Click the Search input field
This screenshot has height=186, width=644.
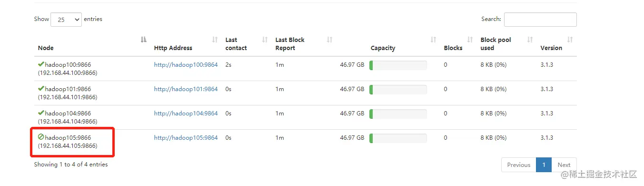pyautogui.click(x=540, y=20)
